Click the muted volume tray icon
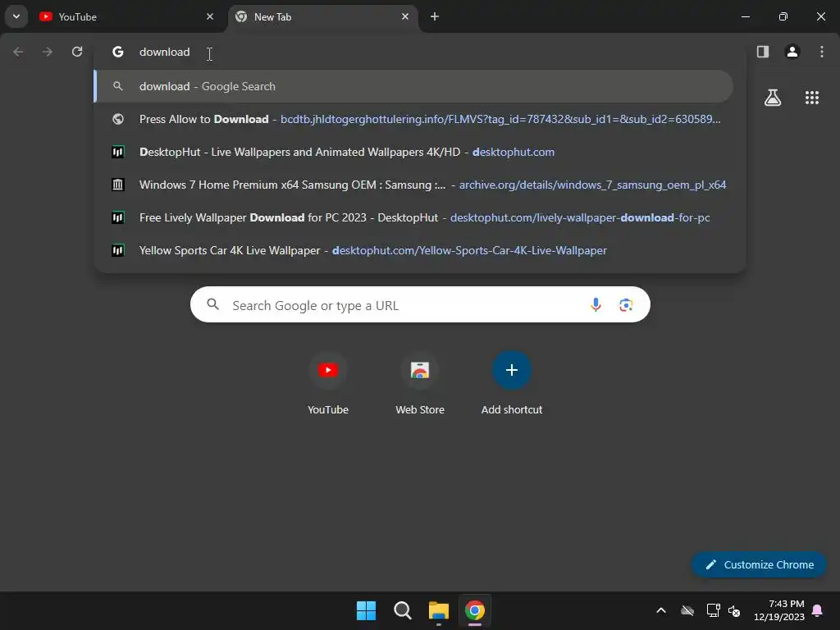This screenshot has height=630, width=840. 734,610
